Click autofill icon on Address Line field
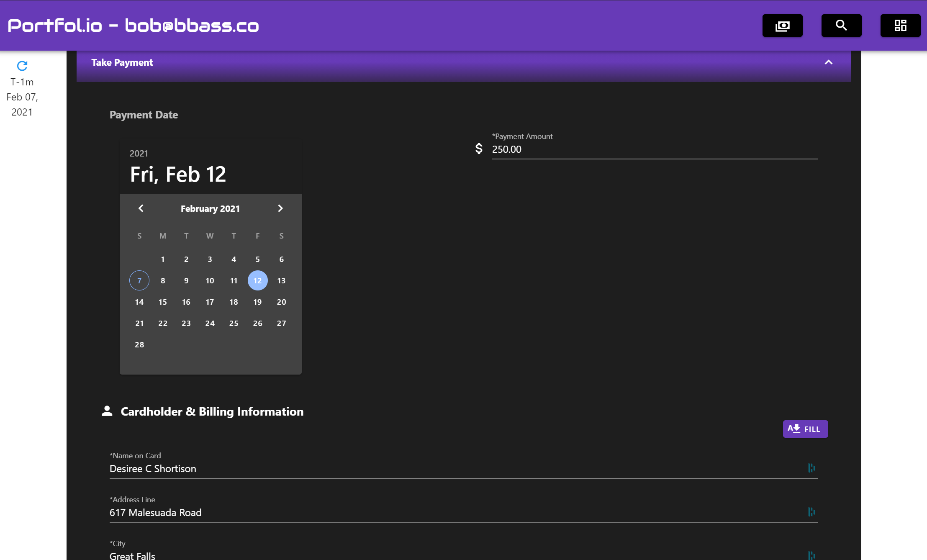The width and height of the screenshot is (927, 560). pos(811,512)
